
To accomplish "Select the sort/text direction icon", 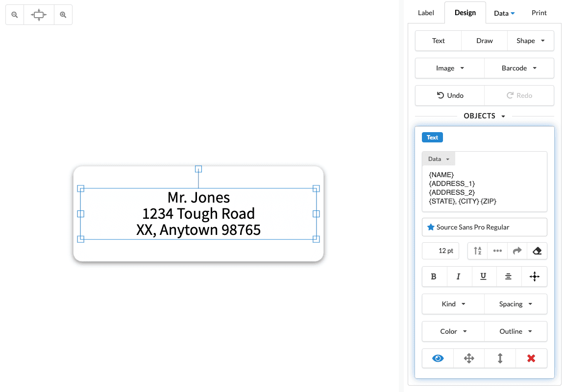I will coord(477,251).
